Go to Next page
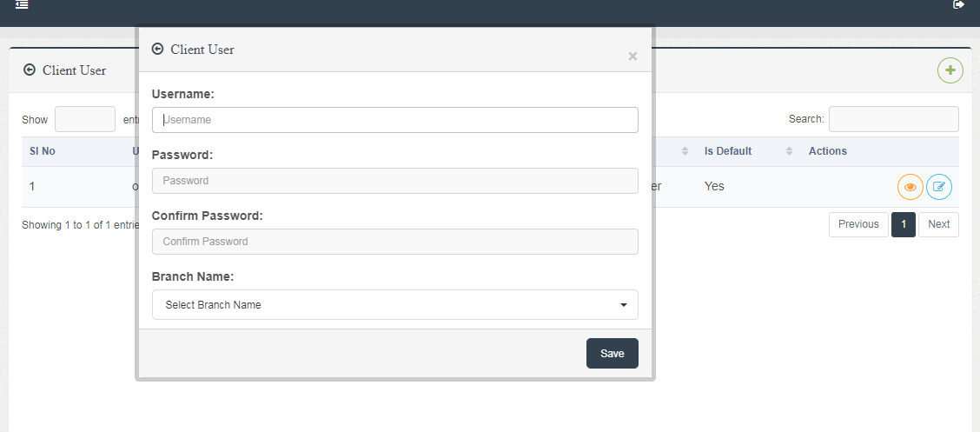This screenshot has width=980, height=432. click(938, 224)
